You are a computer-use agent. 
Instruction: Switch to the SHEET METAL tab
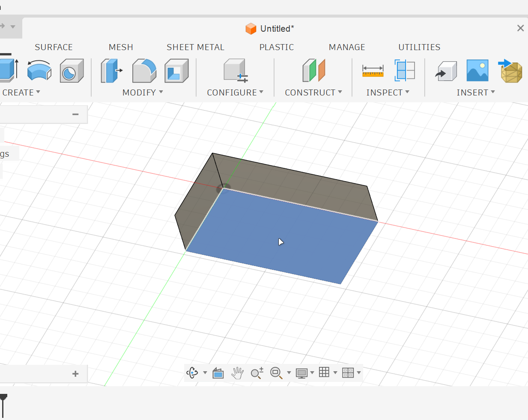(195, 47)
